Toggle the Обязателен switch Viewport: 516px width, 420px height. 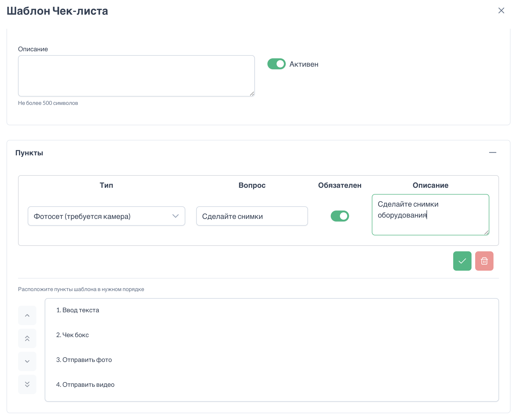[x=340, y=216]
